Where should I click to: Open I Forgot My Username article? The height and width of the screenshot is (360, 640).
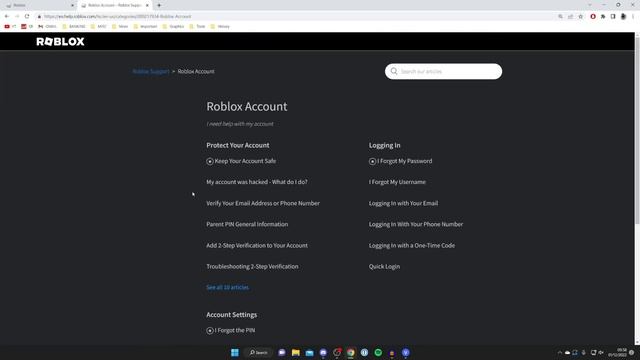tap(397, 182)
